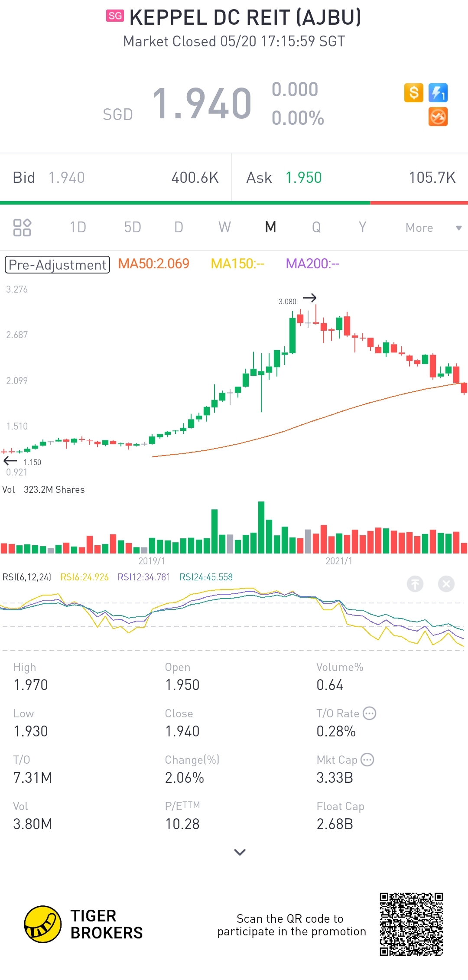The height and width of the screenshot is (980, 468).
Task: Tap the Close 1.940 value
Action: point(182,731)
